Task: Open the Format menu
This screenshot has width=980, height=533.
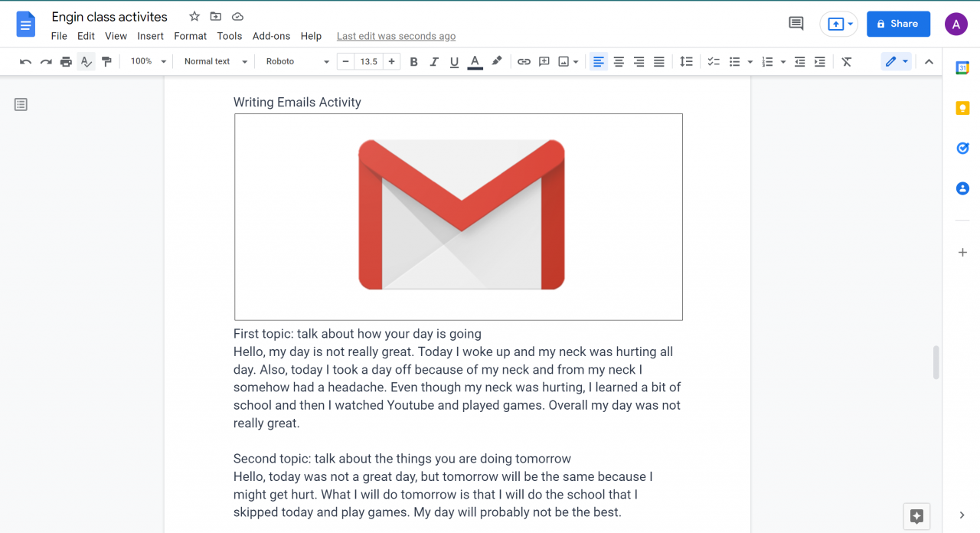Action: [x=190, y=36]
